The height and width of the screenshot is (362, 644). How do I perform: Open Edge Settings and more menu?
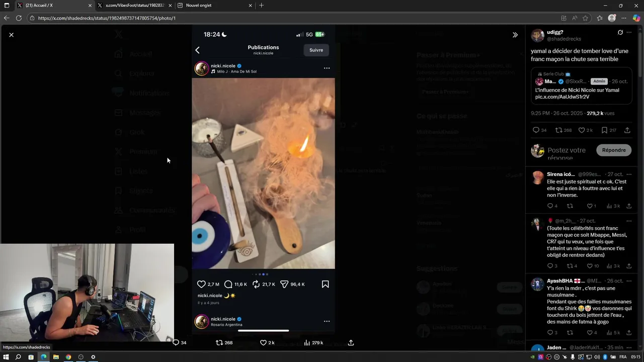pyautogui.click(x=624, y=18)
